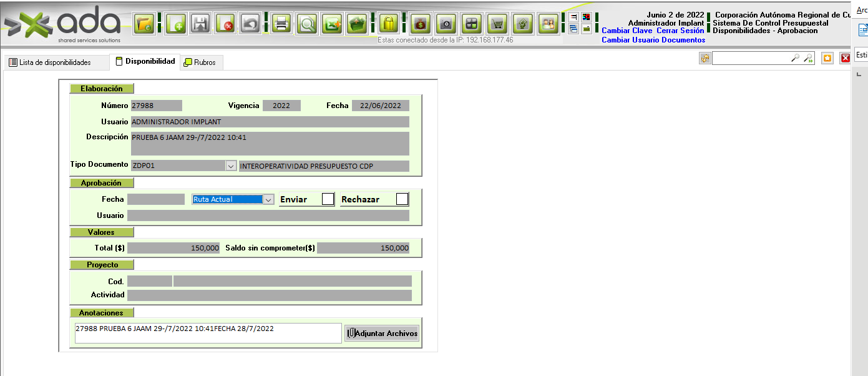868x376 pixels.
Task: Click the padlock icon
Action: click(x=389, y=24)
